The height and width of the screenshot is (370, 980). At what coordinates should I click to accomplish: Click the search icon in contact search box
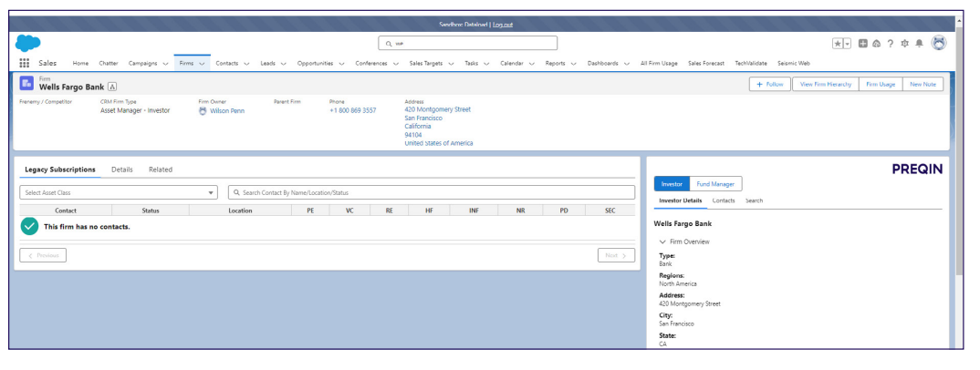coord(237,193)
